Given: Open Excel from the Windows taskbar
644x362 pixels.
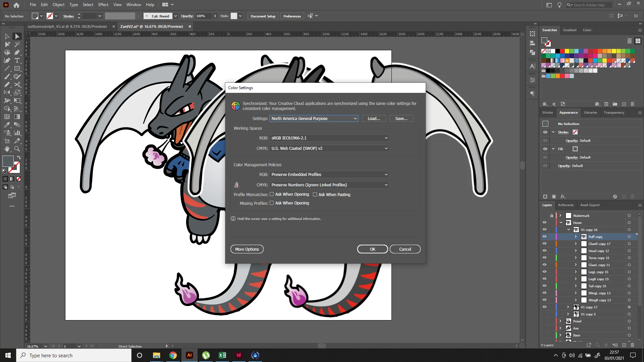Looking at the screenshot, I should coord(222,355).
